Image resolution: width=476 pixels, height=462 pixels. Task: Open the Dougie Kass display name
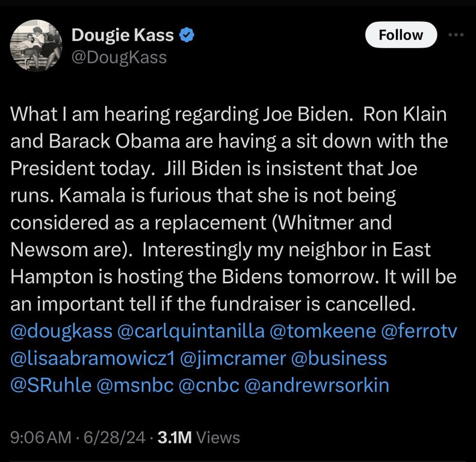(x=123, y=36)
